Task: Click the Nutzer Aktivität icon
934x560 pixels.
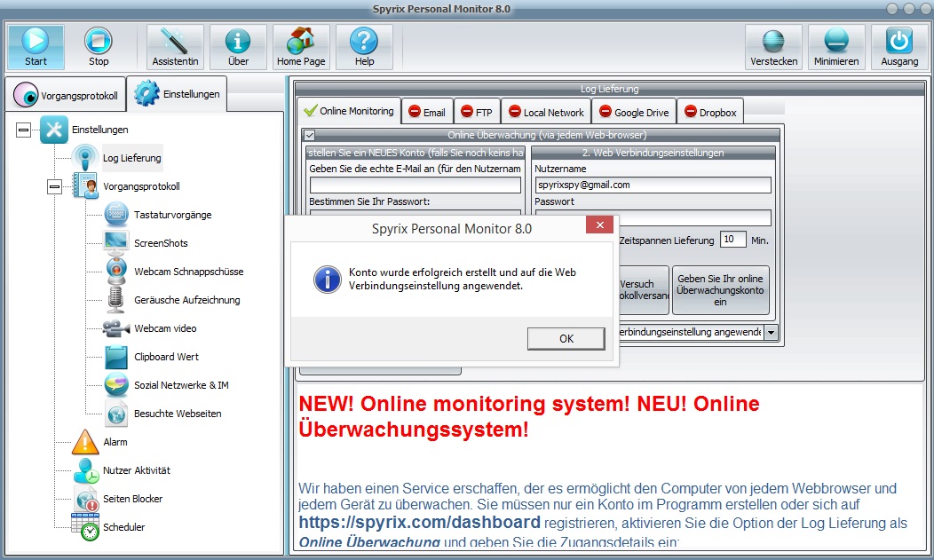Action: (x=86, y=470)
